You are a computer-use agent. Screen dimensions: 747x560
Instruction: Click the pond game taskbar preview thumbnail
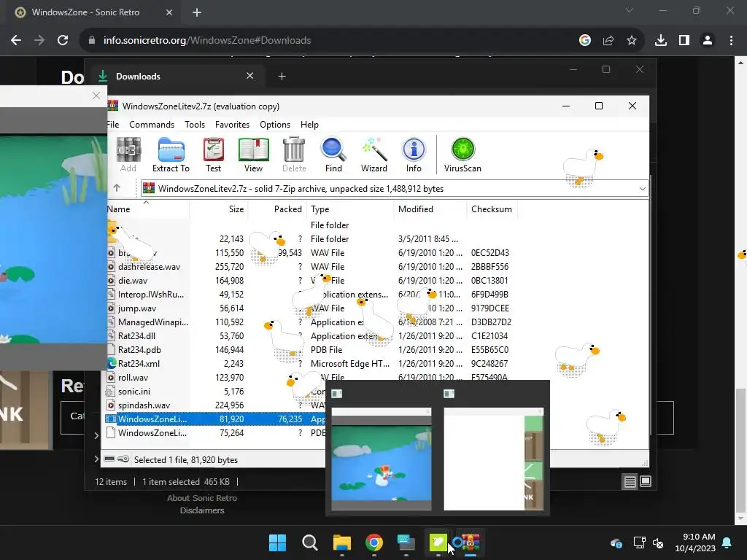[x=381, y=459]
